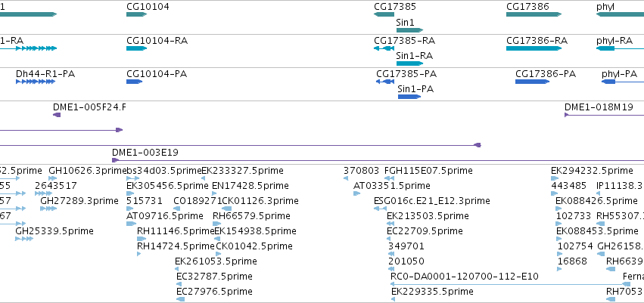Click the DME1-018M19 clone label
This screenshot has height=303, width=644.
click(x=599, y=107)
